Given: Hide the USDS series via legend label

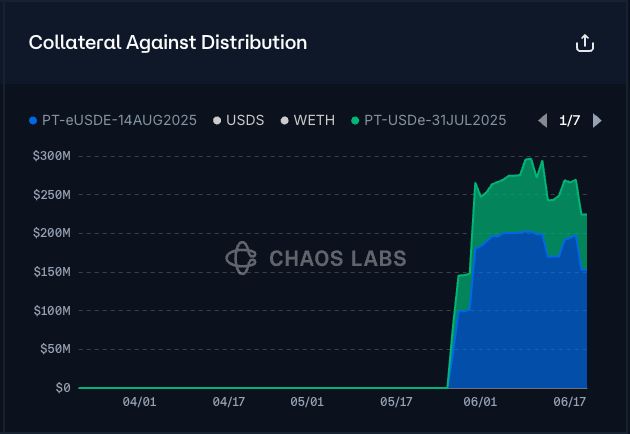Looking at the screenshot, I should click(x=245, y=121).
